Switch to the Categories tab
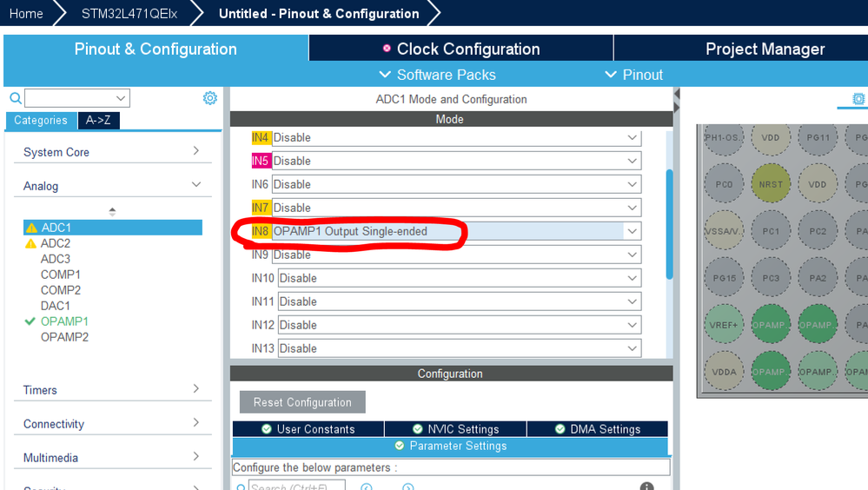 coord(41,120)
